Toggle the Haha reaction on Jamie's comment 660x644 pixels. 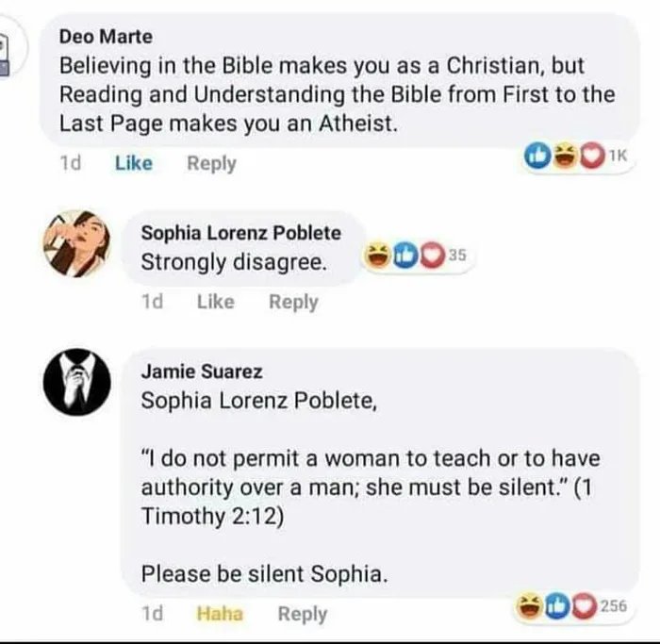pyautogui.click(x=220, y=614)
